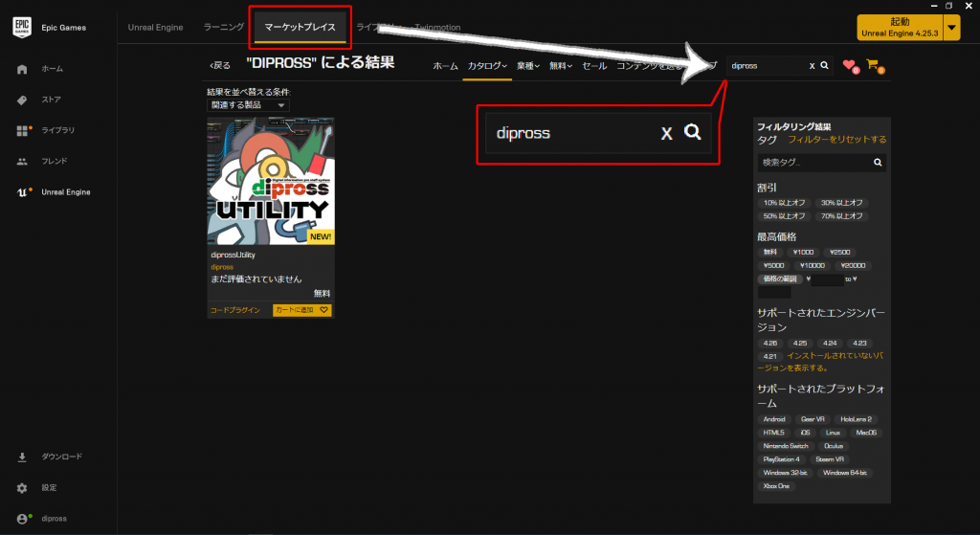Toggle the ¥2500 max price filter
The height and width of the screenshot is (535, 980).
840,253
